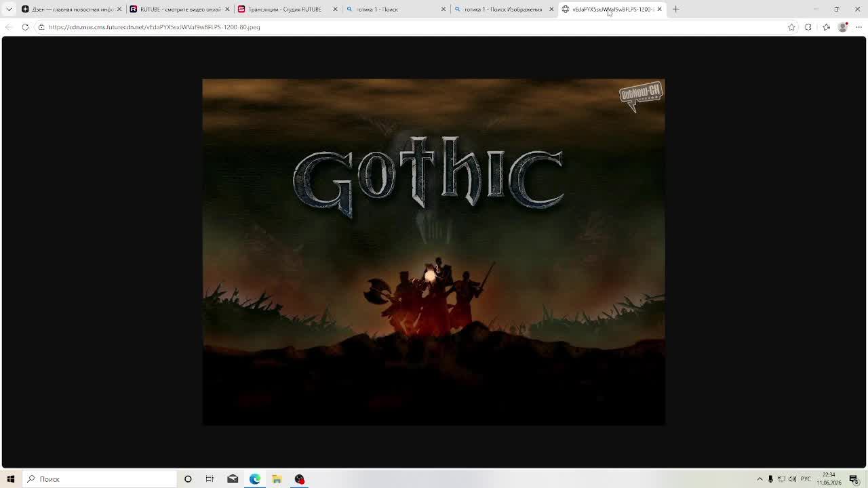
Task: Open the notification center
Action: tap(854, 479)
